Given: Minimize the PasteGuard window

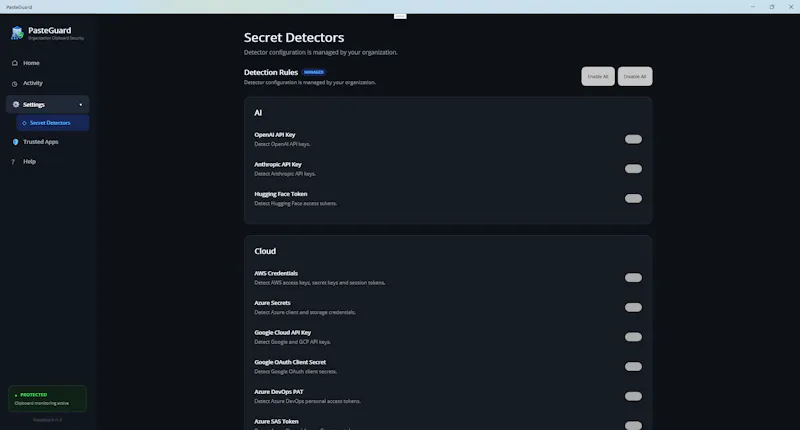Looking at the screenshot, I should coord(753,7).
